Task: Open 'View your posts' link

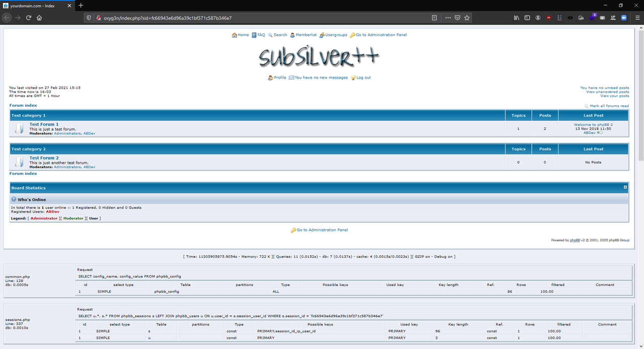Action: pos(614,96)
